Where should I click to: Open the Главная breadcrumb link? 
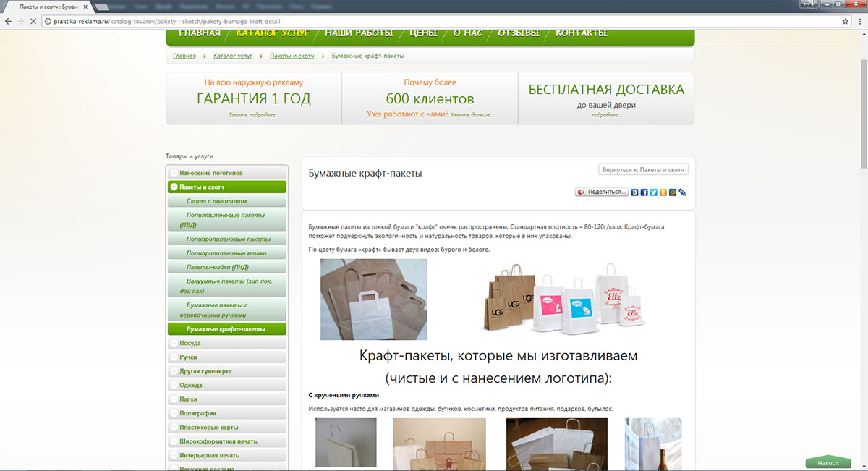click(184, 55)
